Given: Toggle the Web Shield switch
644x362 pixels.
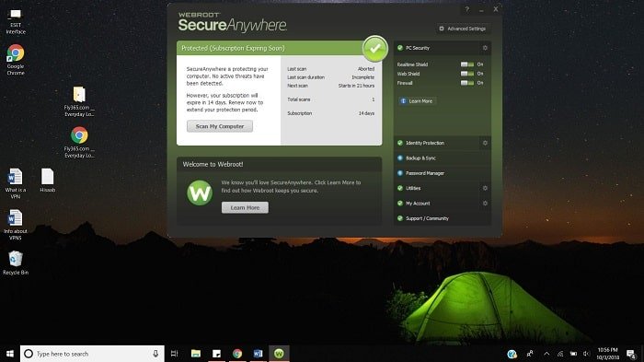Looking at the screenshot, I should point(467,74).
